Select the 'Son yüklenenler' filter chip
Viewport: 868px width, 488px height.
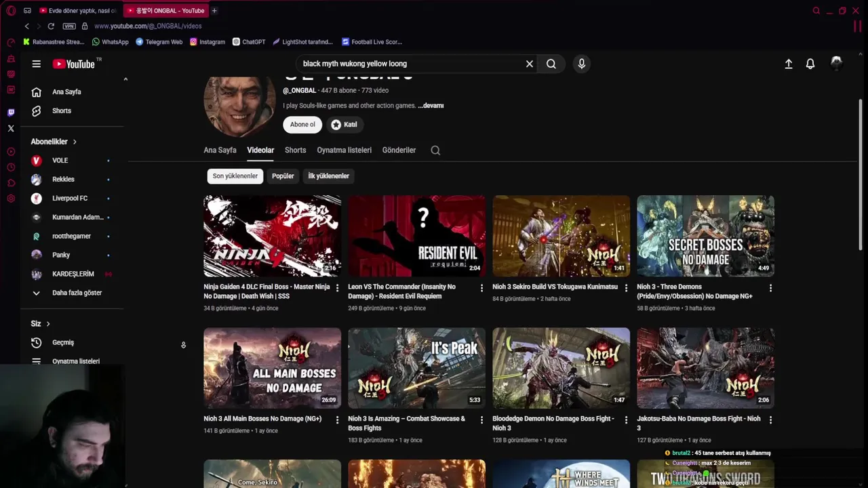(235, 176)
